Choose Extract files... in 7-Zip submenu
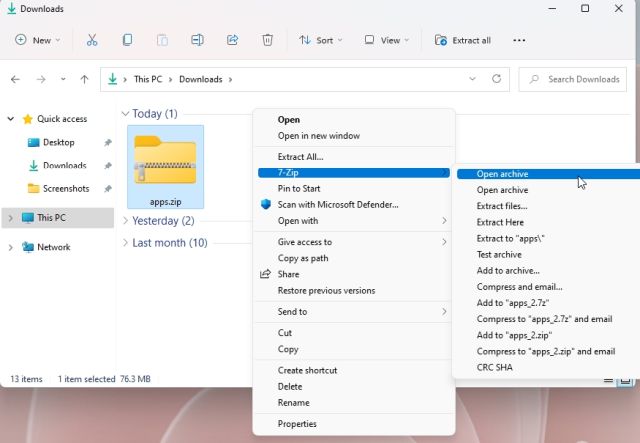Viewport: 640px width, 443px height. click(548, 206)
